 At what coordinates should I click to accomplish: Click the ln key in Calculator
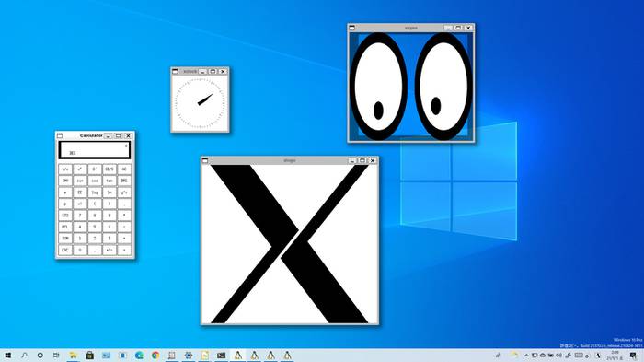click(109, 193)
